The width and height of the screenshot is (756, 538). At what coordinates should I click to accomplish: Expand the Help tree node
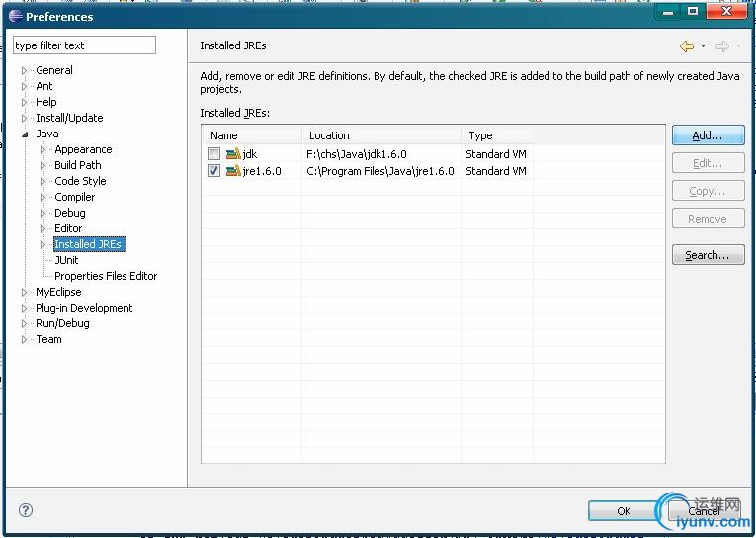[24, 102]
